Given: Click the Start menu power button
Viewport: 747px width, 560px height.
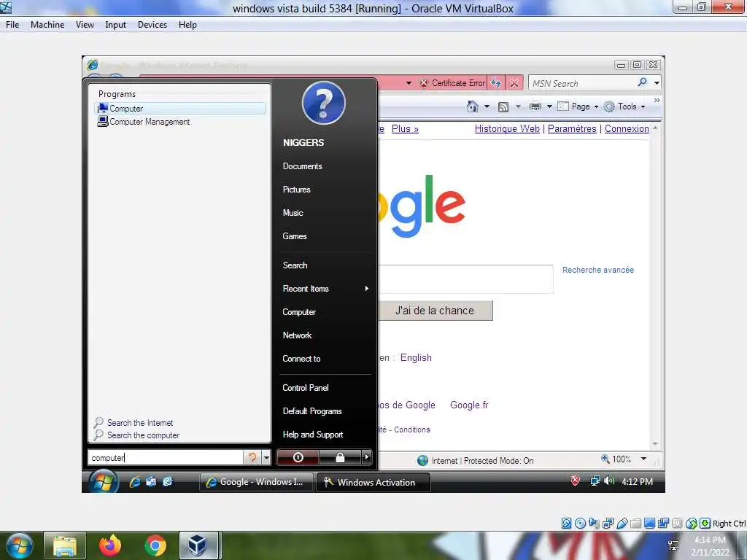Looking at the screenshot, I should pyautogui.click(x=298, y=457).
